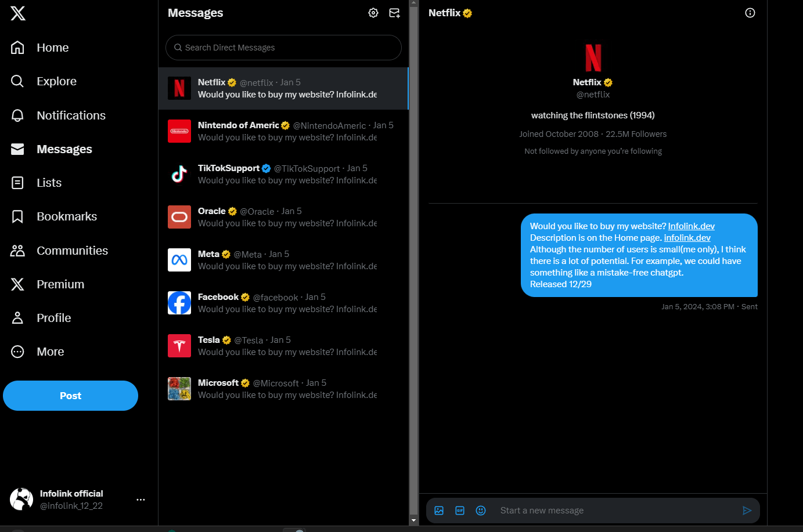
Task: Go to Profile in the sidebar
Action: (x=41, y=318)
